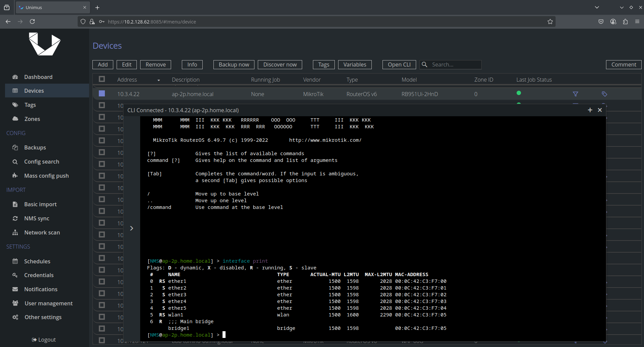Expand the CLI side panel chevron
Image resolution: width=644 pixels, height=347 pixels.
click(x=132, y=228)
